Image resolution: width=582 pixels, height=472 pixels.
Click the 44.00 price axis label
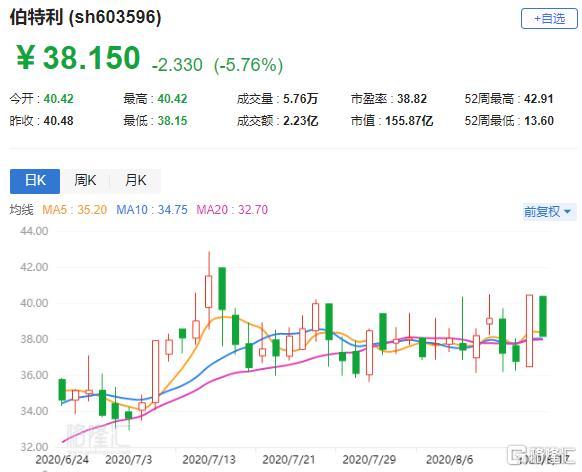point(34,231)
